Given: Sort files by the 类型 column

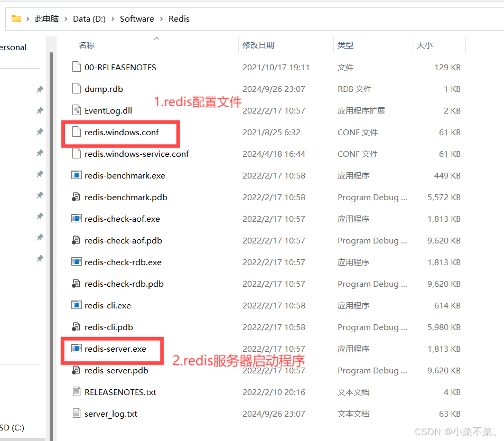Looking at the screenshot, I should pos(346,45).
